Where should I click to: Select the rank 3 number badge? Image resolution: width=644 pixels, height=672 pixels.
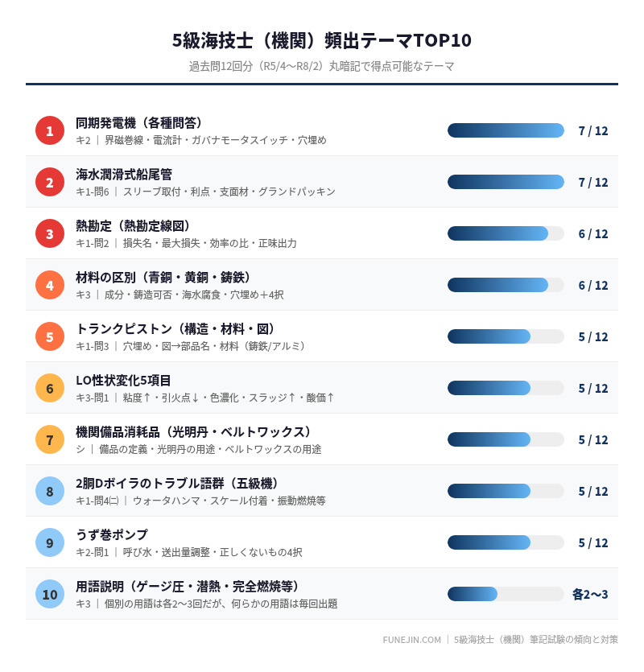click(x=50, y=233)
